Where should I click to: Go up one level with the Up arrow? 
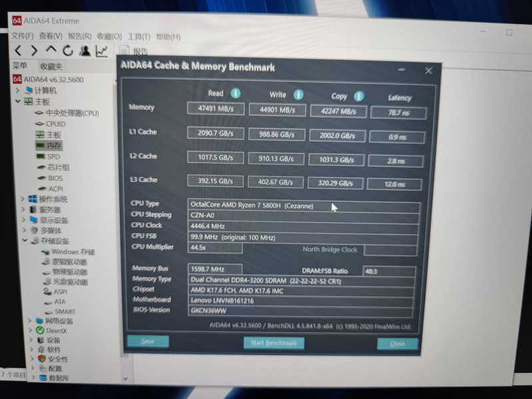51,50
